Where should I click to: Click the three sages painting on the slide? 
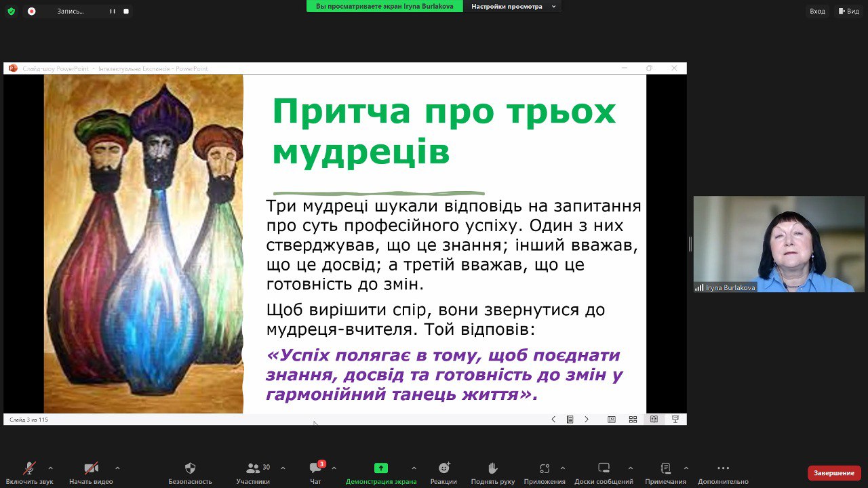pyautogui.click(x=144, y=244)
